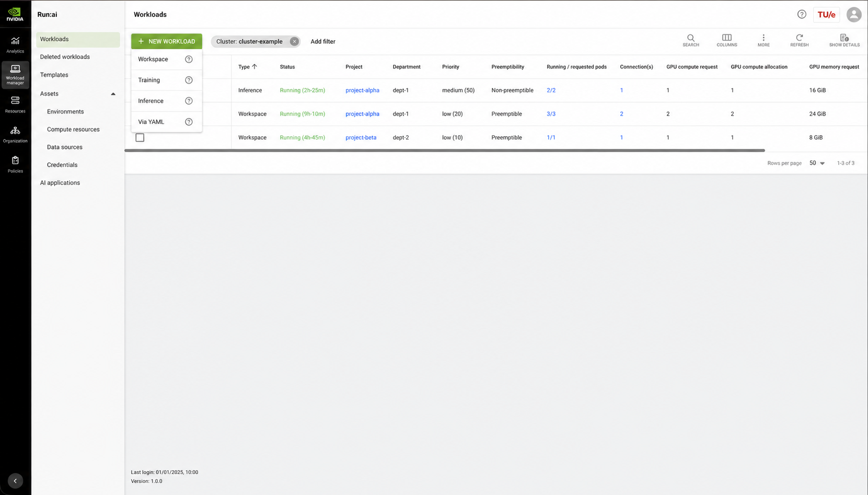
Task: Open the Organization section icon
Action: click(15, 134)
